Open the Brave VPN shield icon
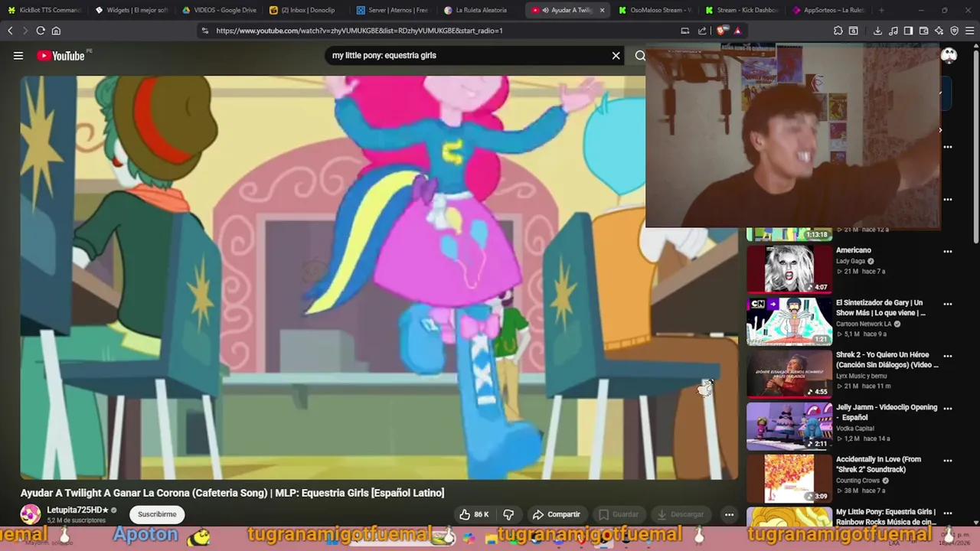 click(954, 31)
